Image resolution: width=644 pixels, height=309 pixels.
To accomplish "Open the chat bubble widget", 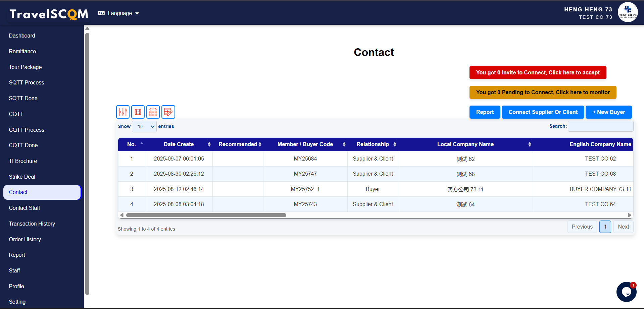I will click(x=626, y=292).
